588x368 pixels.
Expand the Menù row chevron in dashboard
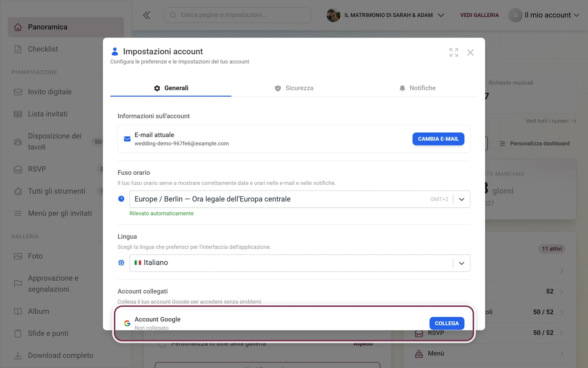562,354
